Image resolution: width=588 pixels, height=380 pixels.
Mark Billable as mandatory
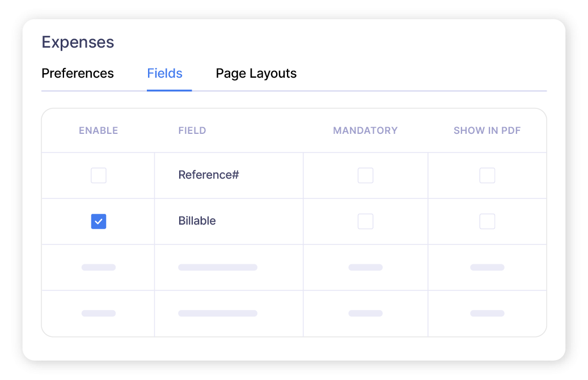[x=365, y=221]
